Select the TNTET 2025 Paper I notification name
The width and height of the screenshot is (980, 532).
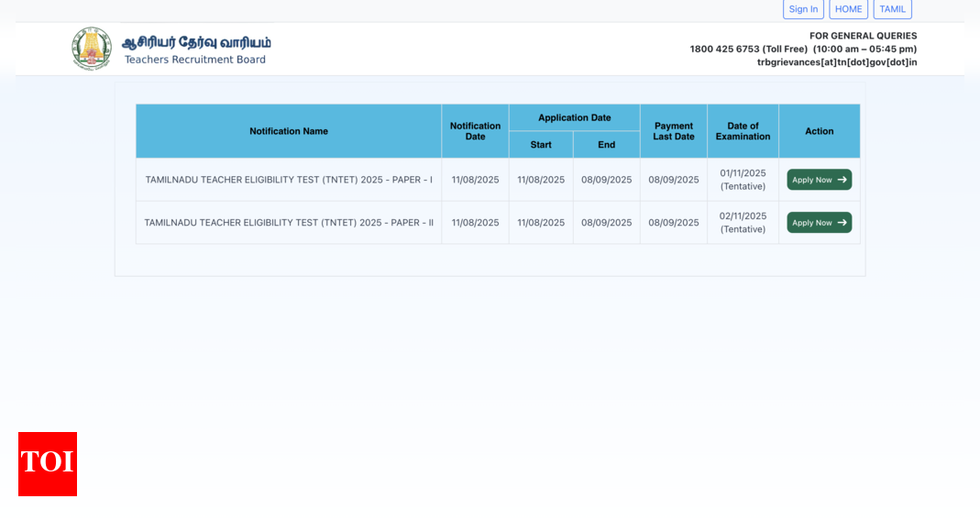[289, 180]
